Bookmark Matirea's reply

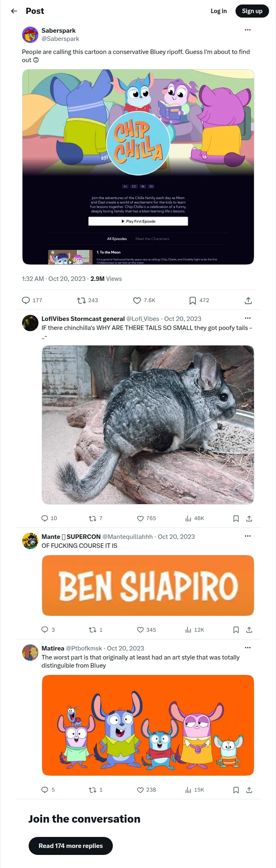pos(236,790)
